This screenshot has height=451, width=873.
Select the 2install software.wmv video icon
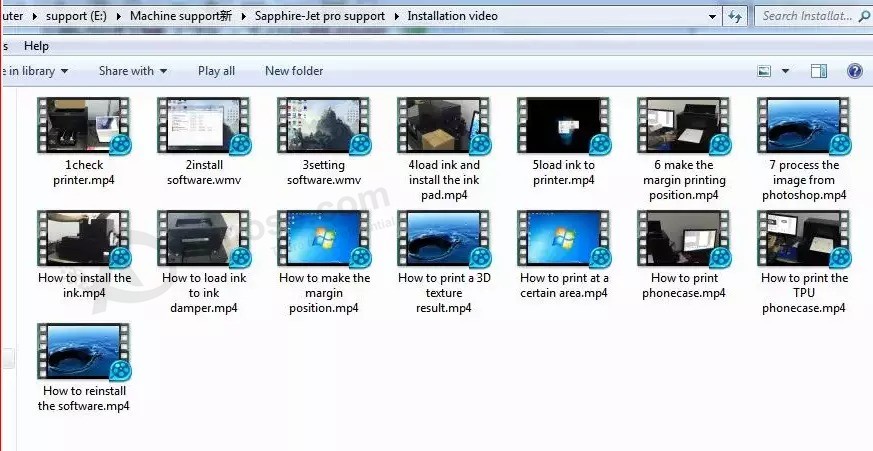tap(204, 126)
